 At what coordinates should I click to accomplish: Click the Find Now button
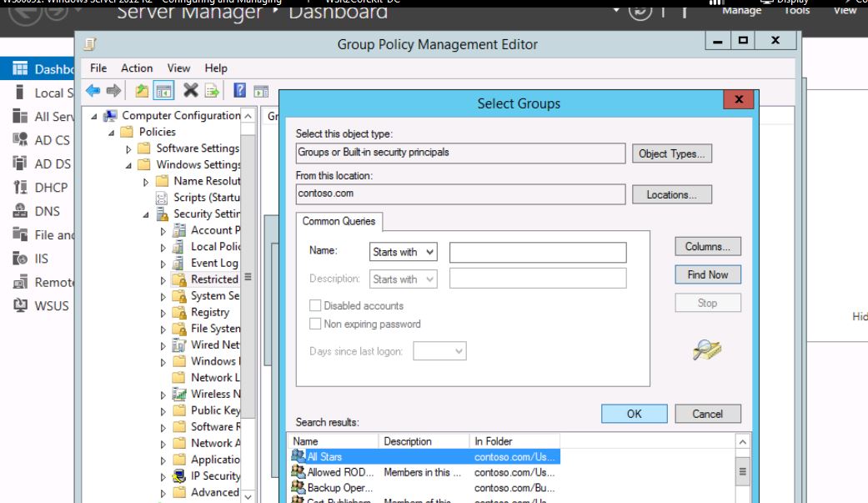707,274
